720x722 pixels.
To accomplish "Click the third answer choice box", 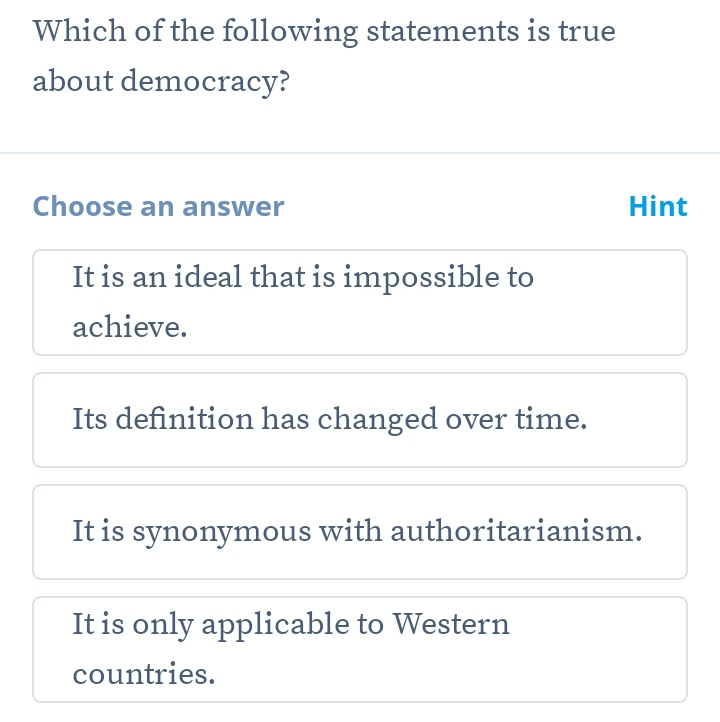I will point(360,532).
